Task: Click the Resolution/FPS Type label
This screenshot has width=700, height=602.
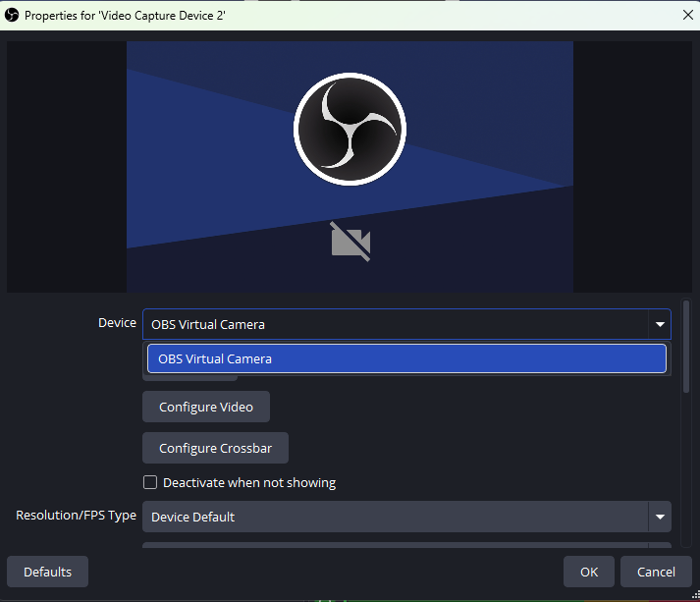Action: click(x=76, y=516)
